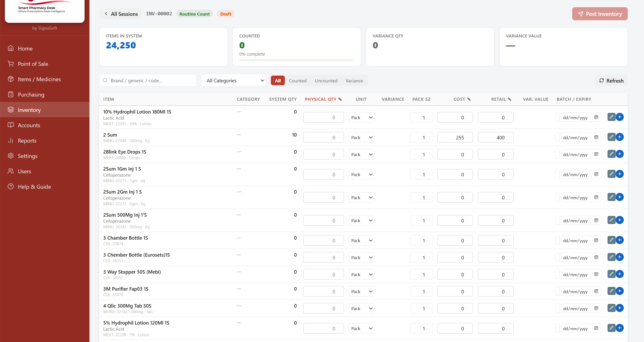Open Point of Sale cart icon

pos(10,64)
